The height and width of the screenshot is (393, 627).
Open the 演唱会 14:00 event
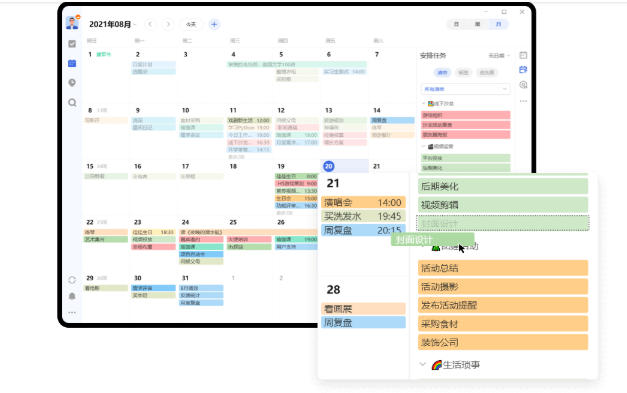363,202
